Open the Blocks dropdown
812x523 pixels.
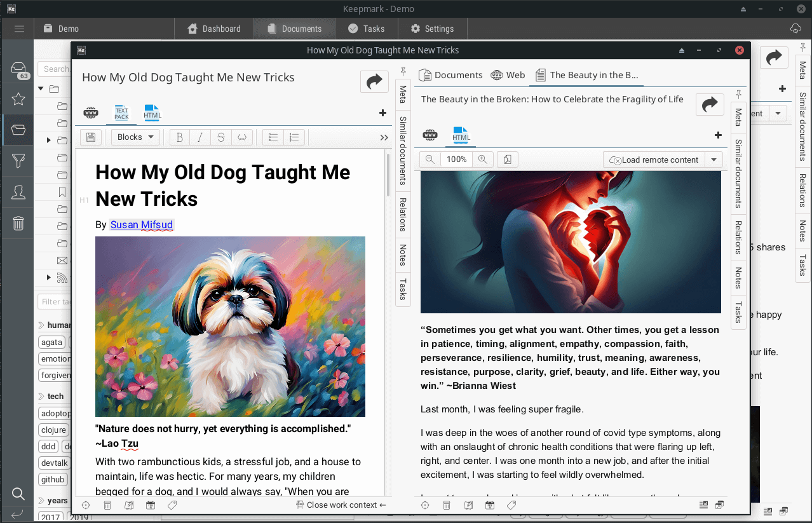(135, 137)
